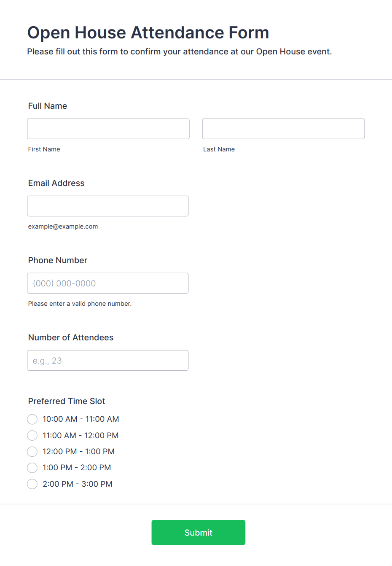This screenshot has width=392, height=566.
Task: Click the First Name sublabel text
Action: point(44,149)
